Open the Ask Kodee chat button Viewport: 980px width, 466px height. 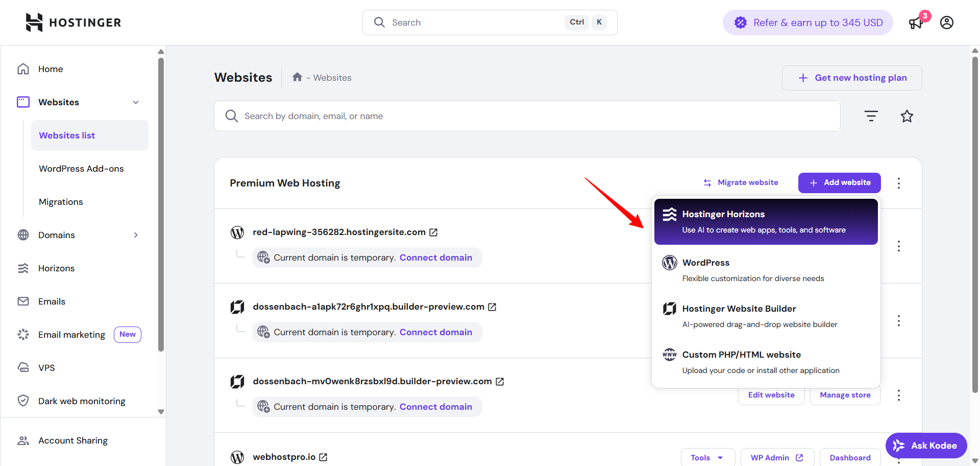926,446
